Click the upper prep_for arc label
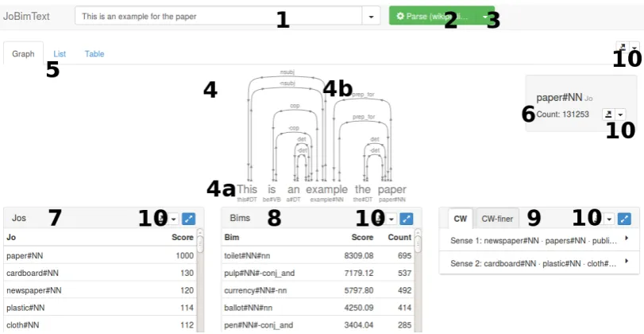Image resolution: width=644 pixels, height=334 pixels. (x=364, y=95)
